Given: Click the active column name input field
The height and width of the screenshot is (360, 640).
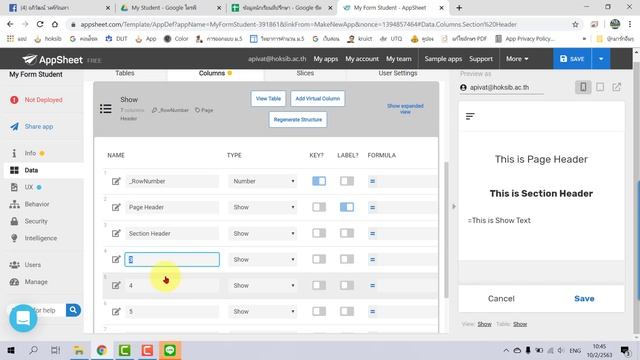Looking at the screenshot, I should point(172,260).
